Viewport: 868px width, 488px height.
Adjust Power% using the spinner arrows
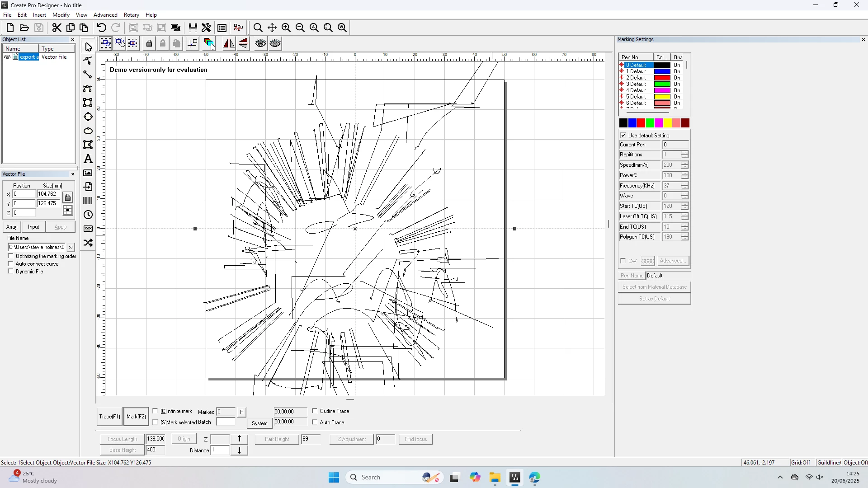pos(685,173)
